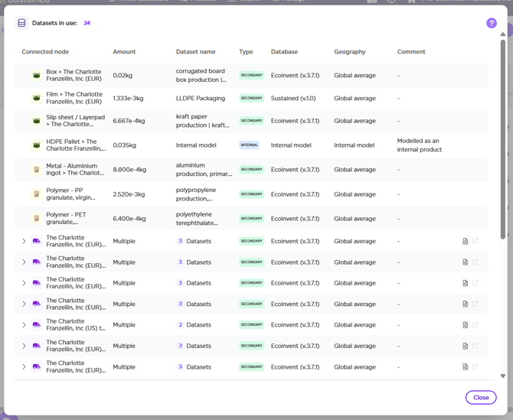Viewport: 513px width, 420px height.
Task: Open the document icon in the 2 Datasets row
Action: [x=465, y=324]
